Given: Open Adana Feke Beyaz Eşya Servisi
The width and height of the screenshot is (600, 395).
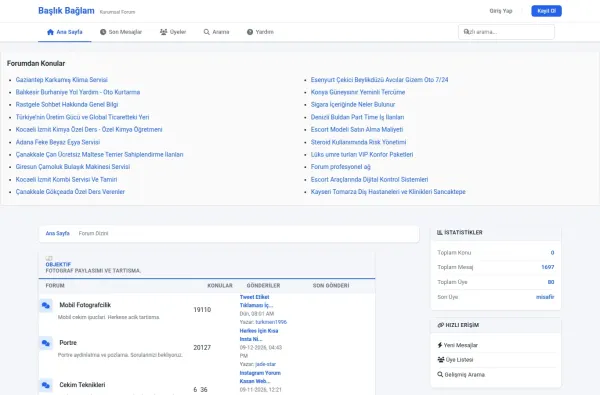Looking at the screenshot, I should click(x=58, y=142).
